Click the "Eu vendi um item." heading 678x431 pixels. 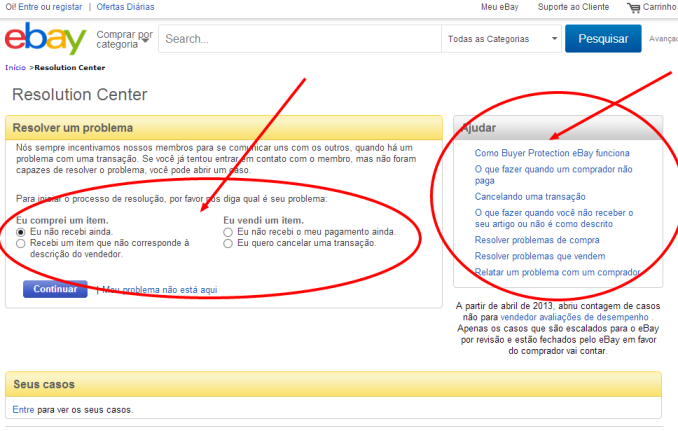(263, 220)
